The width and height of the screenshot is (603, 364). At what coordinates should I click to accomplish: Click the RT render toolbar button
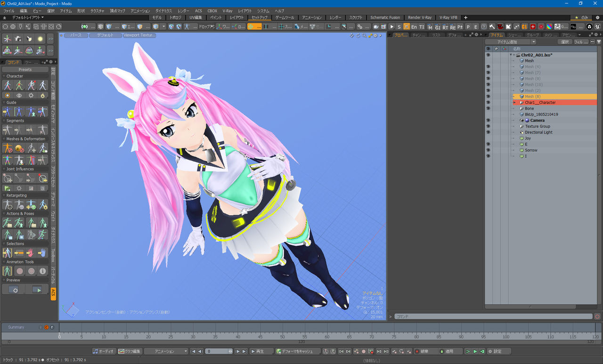(445, 26)
